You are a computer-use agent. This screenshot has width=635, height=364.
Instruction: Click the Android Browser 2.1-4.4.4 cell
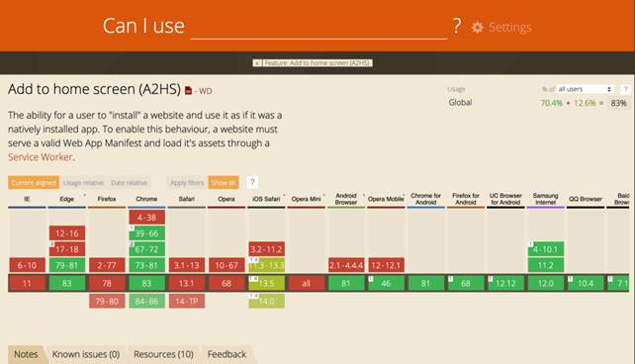pos(346,266)
